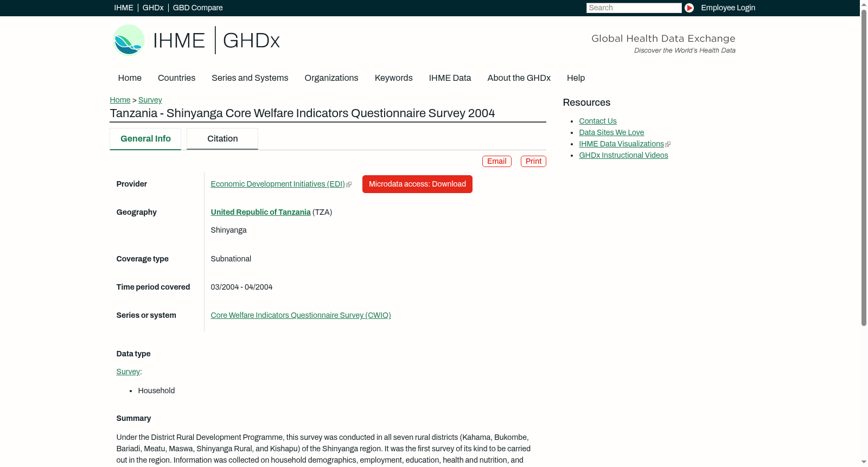Click external link icon beside IHME Data Visualizations
The height and width of the screenshot is (467, 868).
(668, 144)
